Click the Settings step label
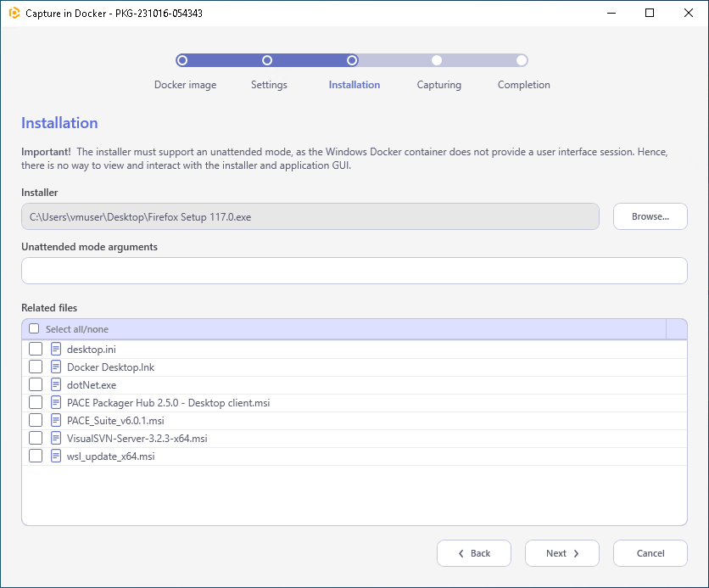Screen dimensions: 709x588 (269, 85)
